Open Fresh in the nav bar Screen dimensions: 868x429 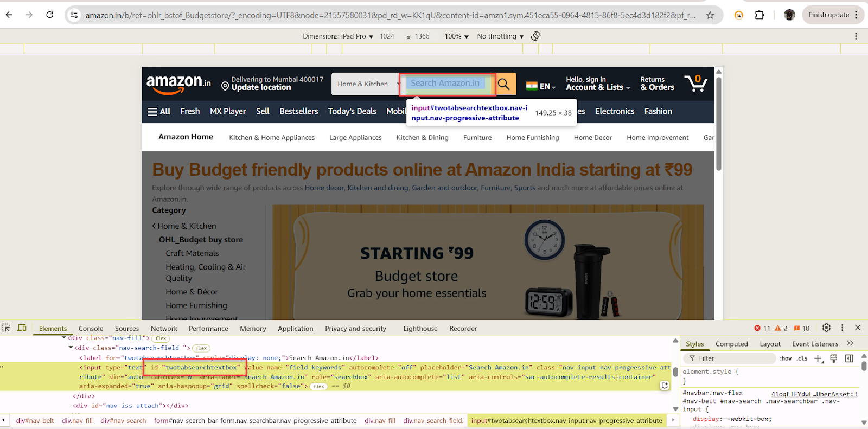tap(190, 111)
